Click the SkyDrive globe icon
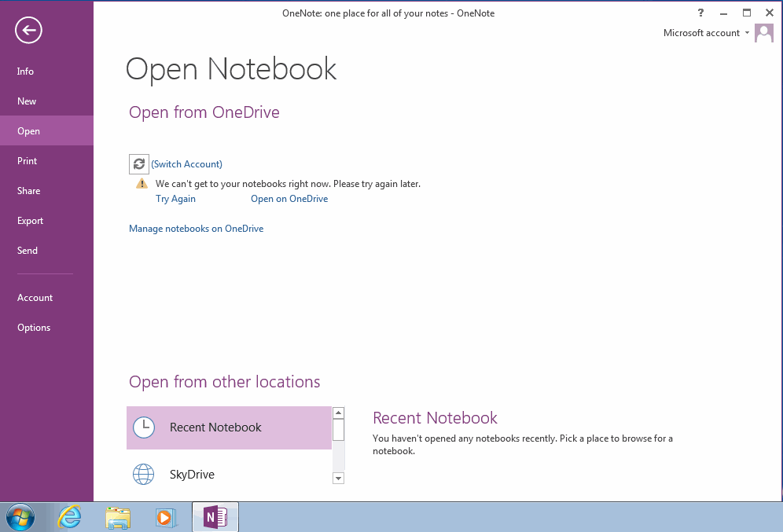 pyautogui.click(x=143, y=474)
